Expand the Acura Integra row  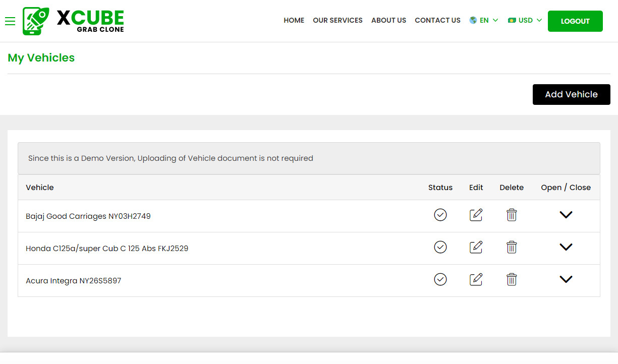tap(566, 280)
